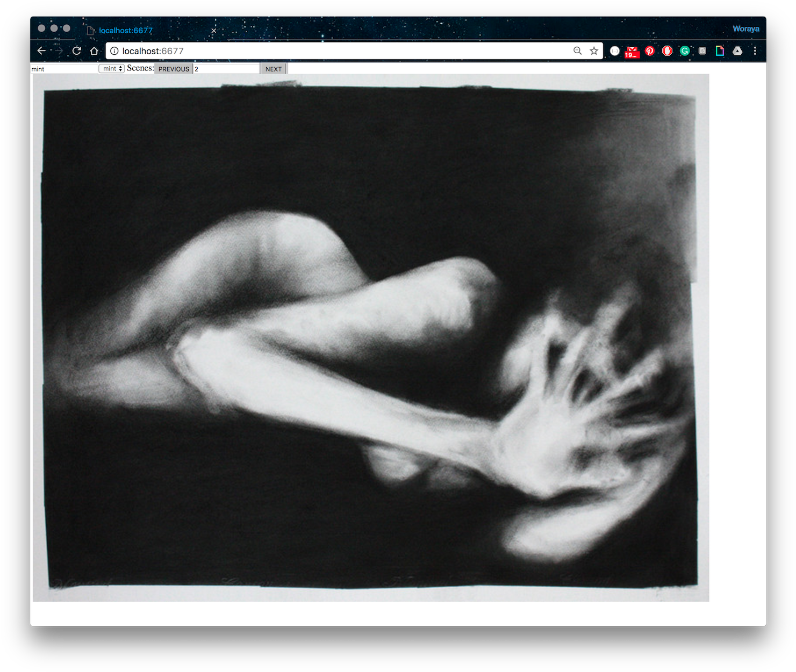View site information for localhost
This screenshot has width=796, height=672.
click(x=114, y=51)
